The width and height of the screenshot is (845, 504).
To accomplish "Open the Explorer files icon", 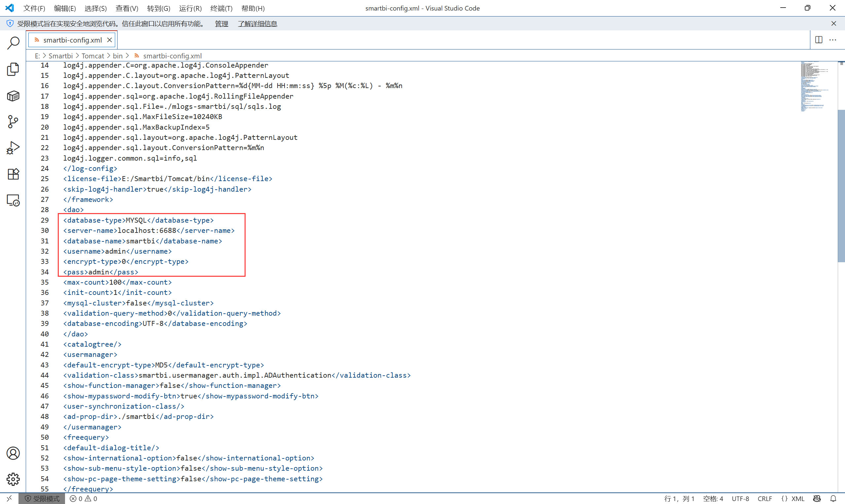I will click(13, 69).
